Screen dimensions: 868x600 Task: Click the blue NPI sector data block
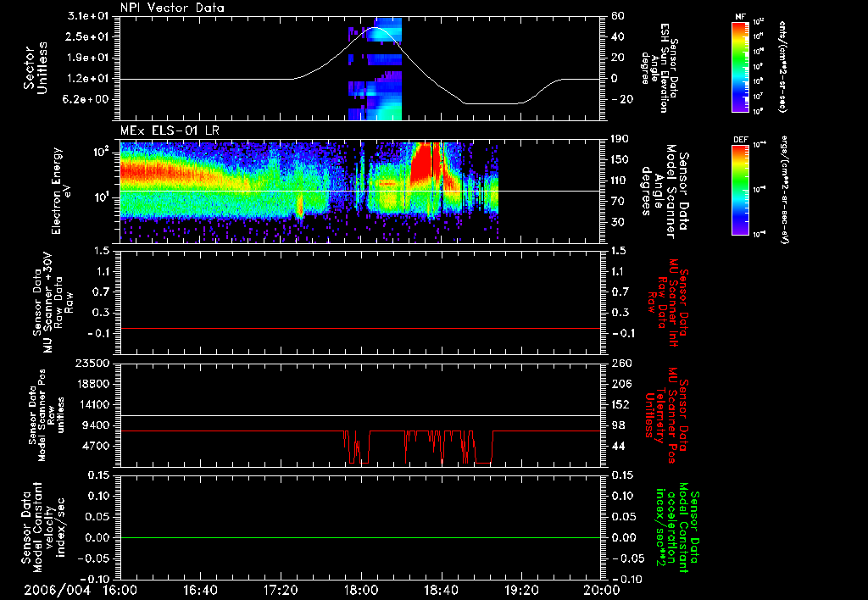coord(386,59)
